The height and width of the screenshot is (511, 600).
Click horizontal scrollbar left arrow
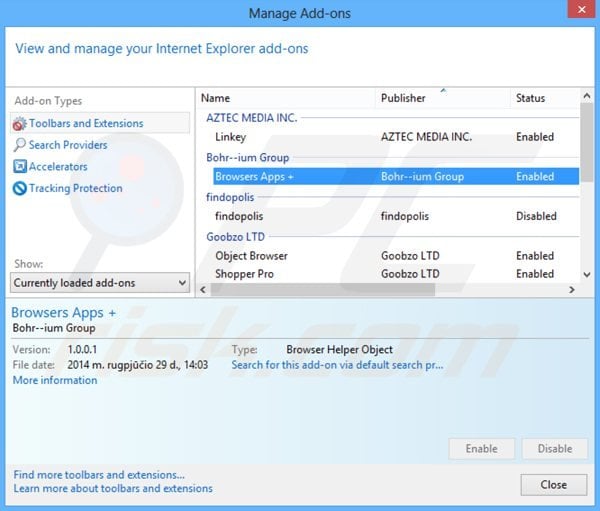(x=203, y=290)
